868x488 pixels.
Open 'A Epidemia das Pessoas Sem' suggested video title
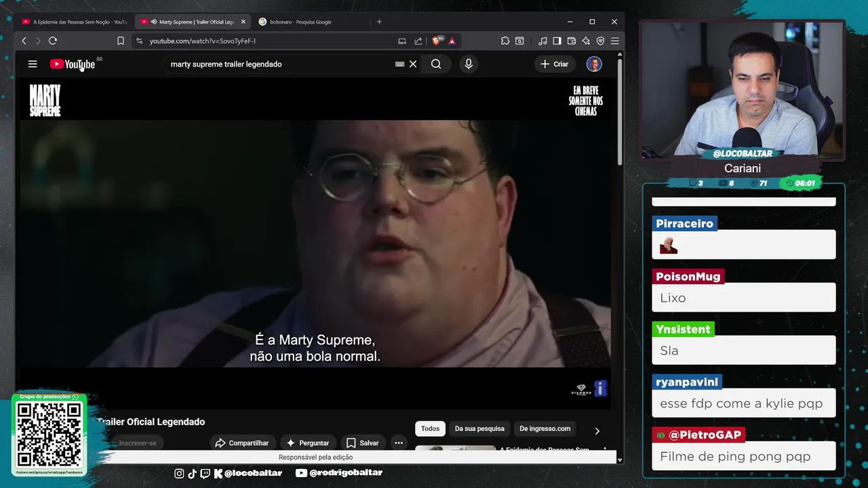point(545,449)
